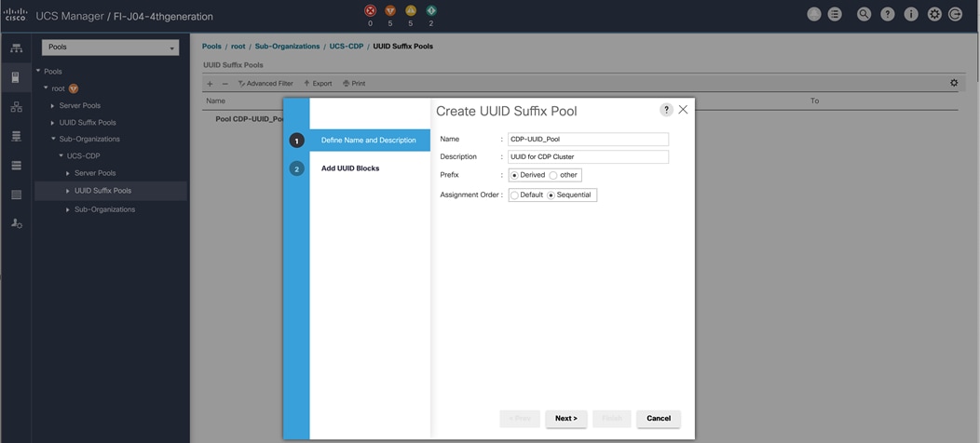Click the info icon in header
The image size is (980, 443).
point(911,14)
